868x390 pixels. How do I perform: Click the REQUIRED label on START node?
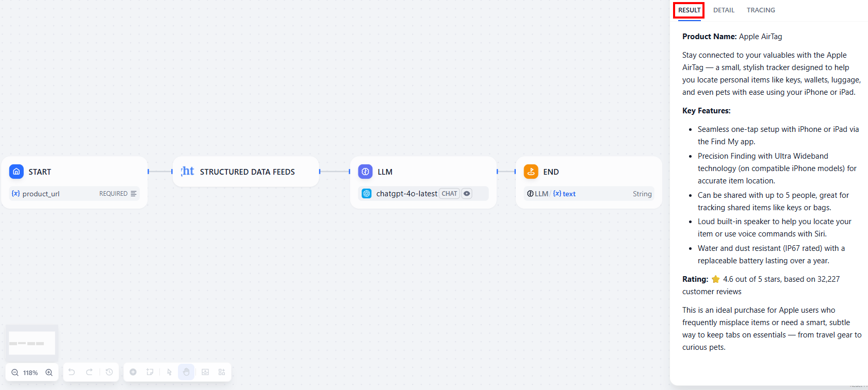coord(113,194)
